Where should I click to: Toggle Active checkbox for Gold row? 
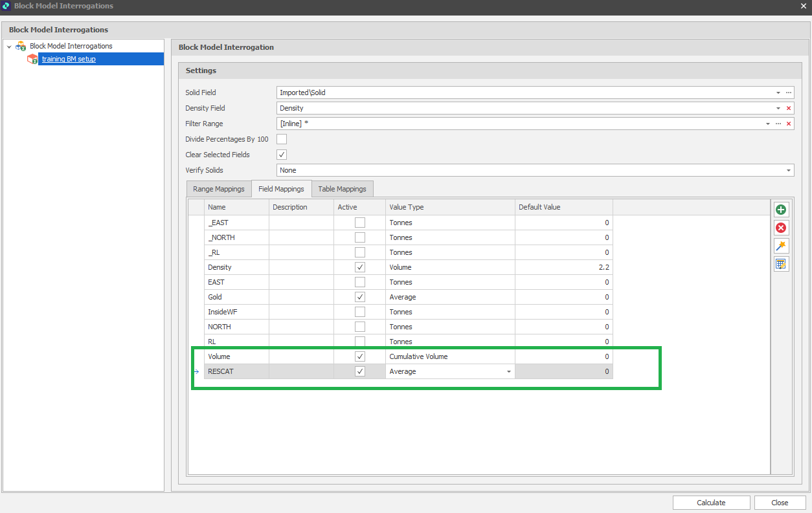[360, 297]
